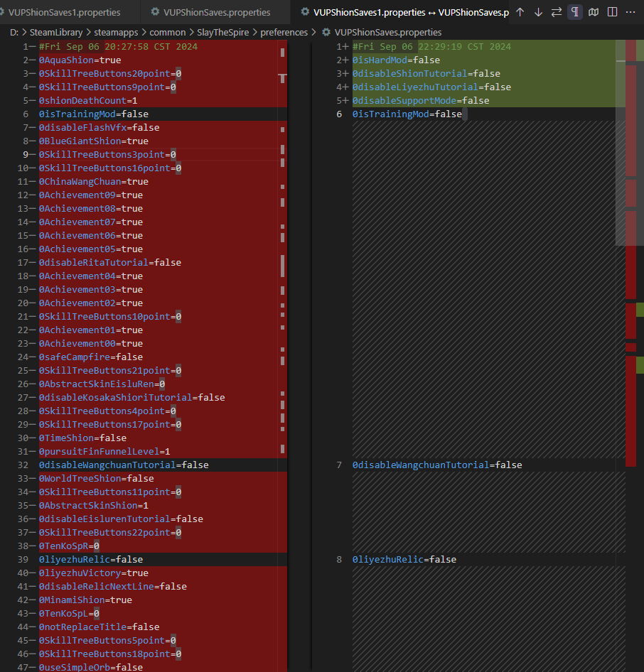Viewport: 644px width, 672px height.
Task: Click '0disableRelicNextLine=false' line
Action: tap(113, 587)
